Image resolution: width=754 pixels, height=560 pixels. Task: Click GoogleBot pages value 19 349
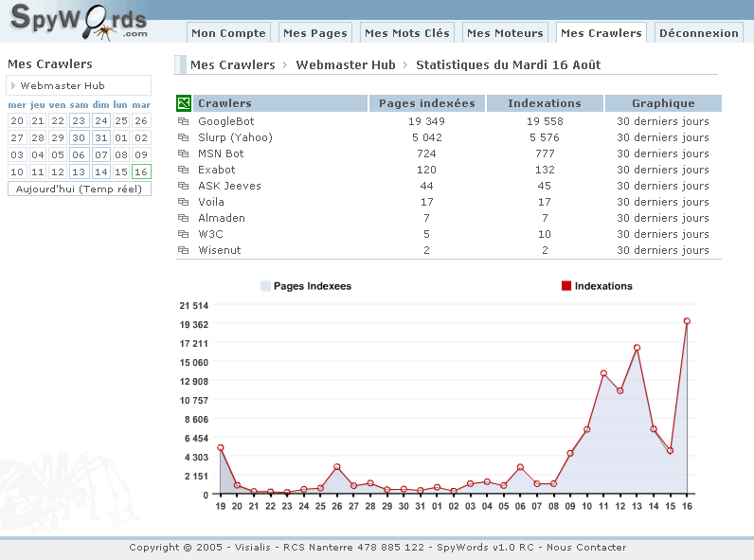[x=426, y=121]
